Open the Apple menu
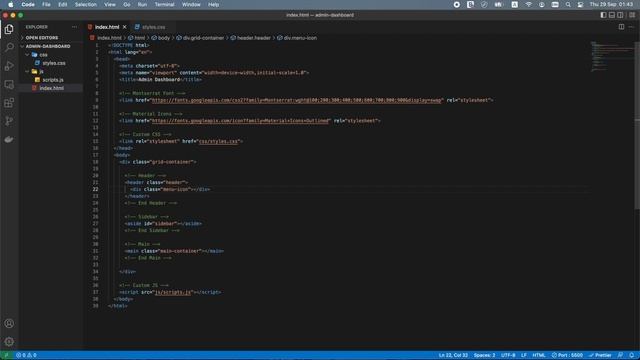 tap(11, 4)
